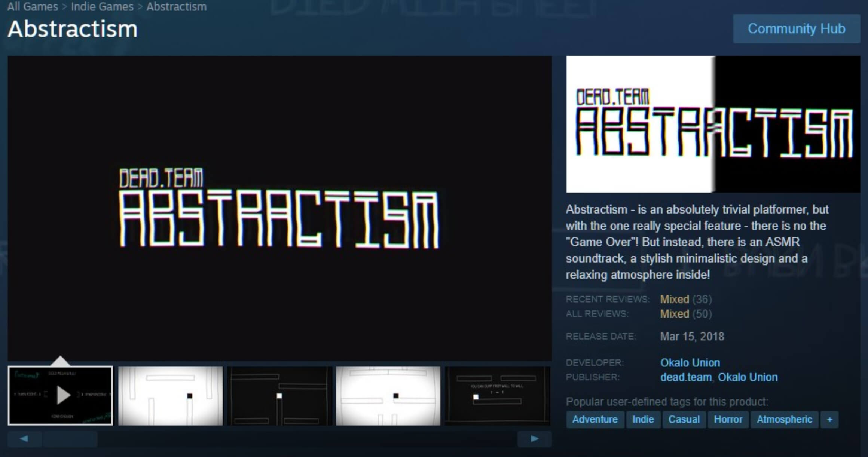Click plus button to add tags
The width and height of the screenshot is (868, 457).
coord(829,419)
